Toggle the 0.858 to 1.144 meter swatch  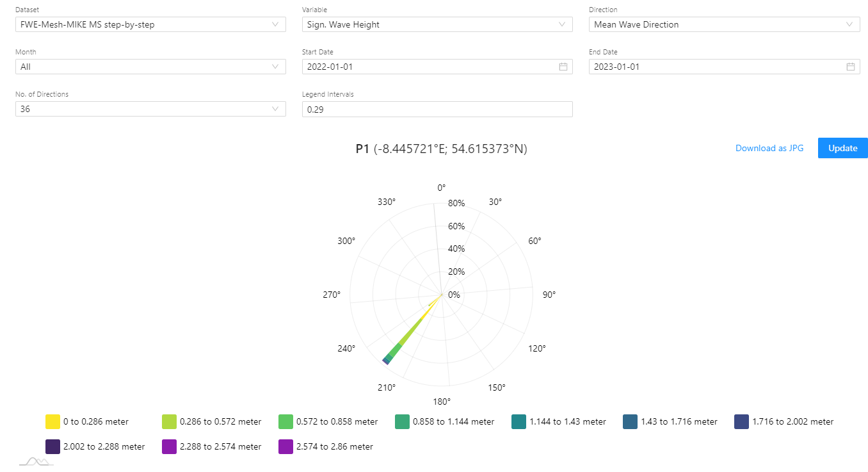click(403, 421)
